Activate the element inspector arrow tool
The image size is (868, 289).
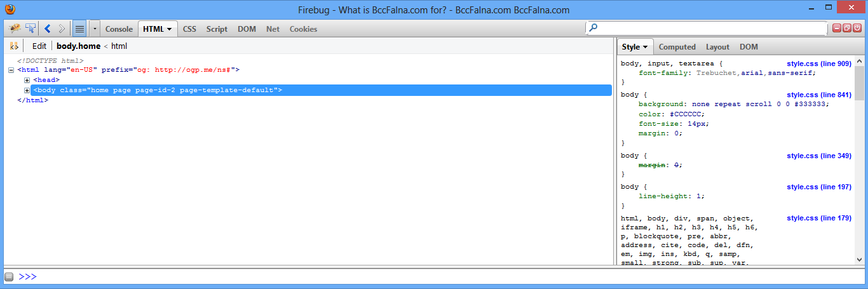[x=30, y=29]
